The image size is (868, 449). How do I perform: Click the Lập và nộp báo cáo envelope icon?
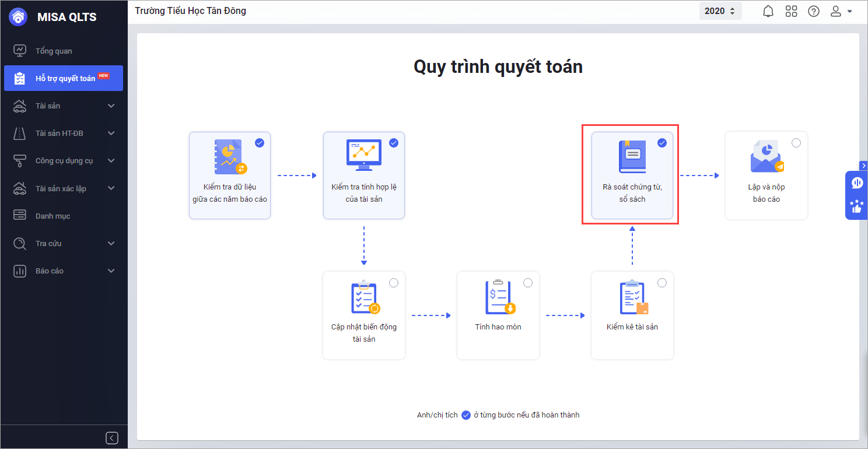pos(766,156)
